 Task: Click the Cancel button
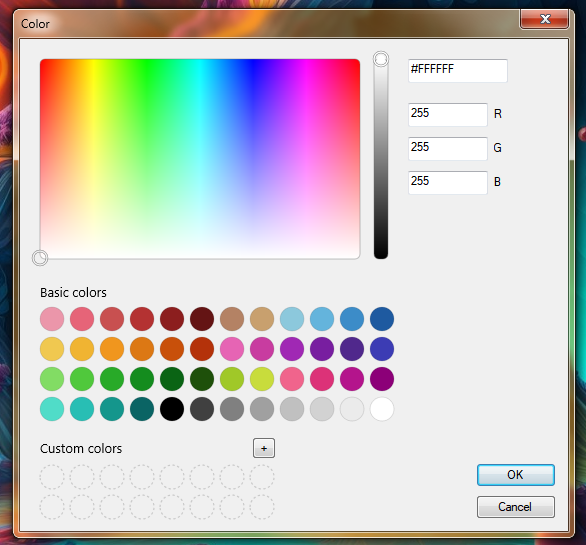515,507
